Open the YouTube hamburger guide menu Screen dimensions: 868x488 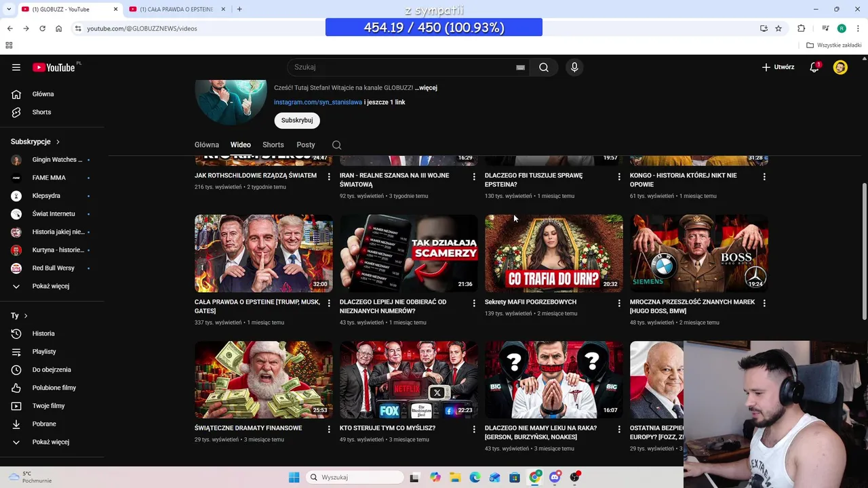pos(16,67)
